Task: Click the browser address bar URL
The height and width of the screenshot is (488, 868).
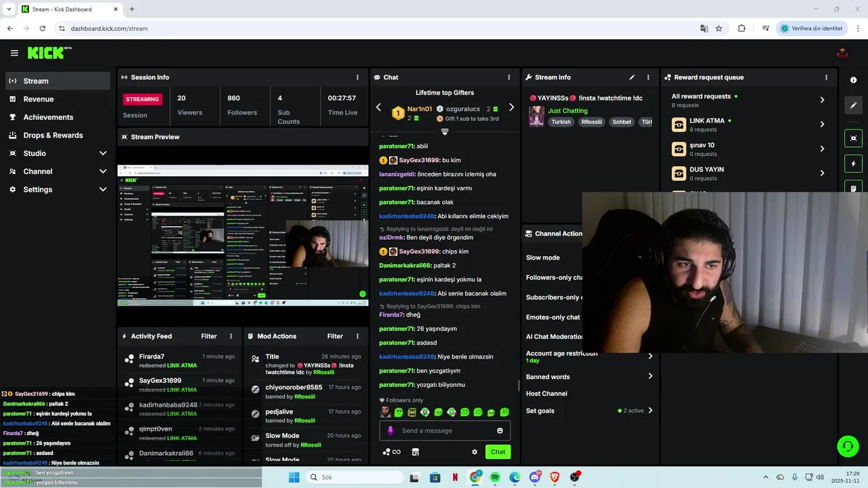Action: (109, 28)
